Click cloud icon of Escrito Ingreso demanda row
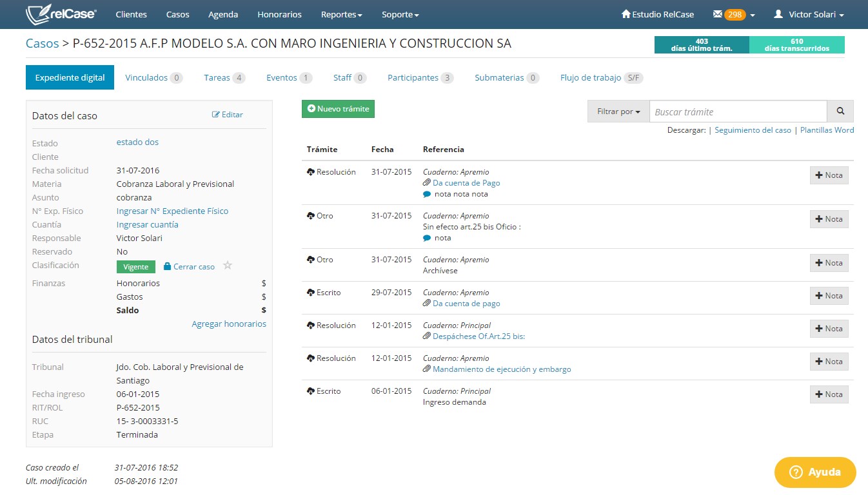 click(311, 391)
